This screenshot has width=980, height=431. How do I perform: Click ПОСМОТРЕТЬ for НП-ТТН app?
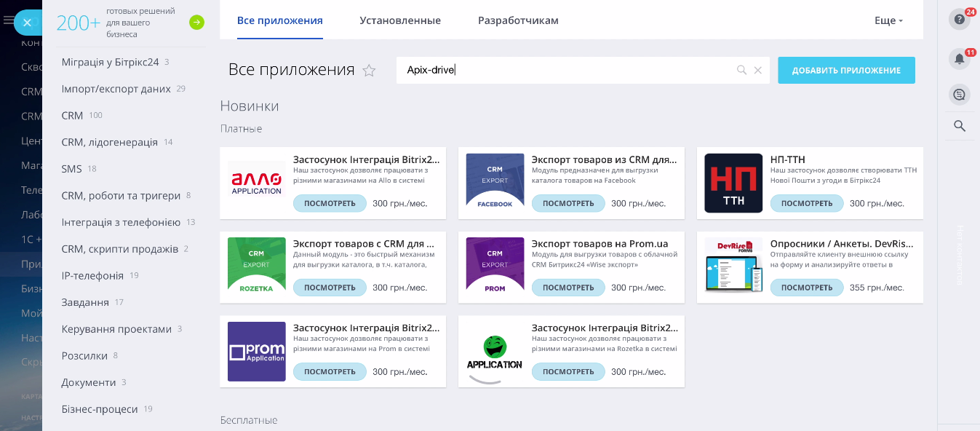pyautogui.click(x=807, y=203)
